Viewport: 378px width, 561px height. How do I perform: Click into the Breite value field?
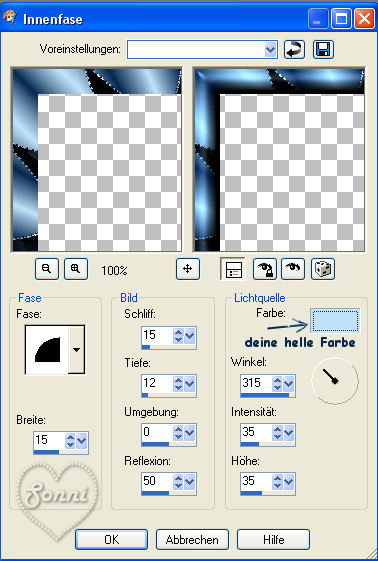pos(49,440)
